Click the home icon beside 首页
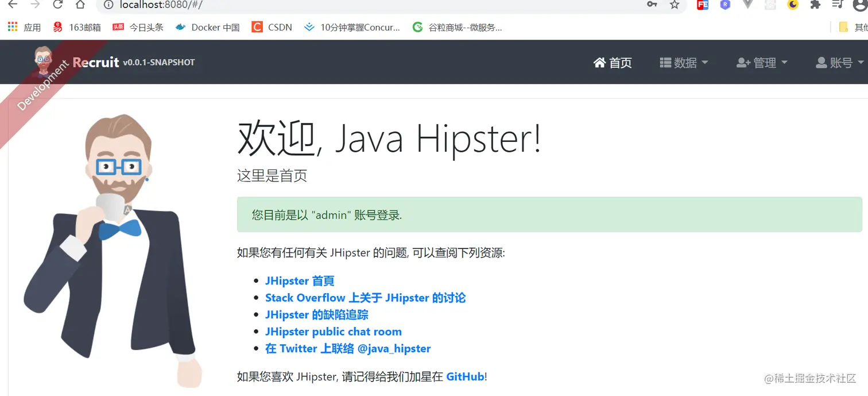Viewport: 868px width, 396px height. pyautogui.click(x=599, y=62)
